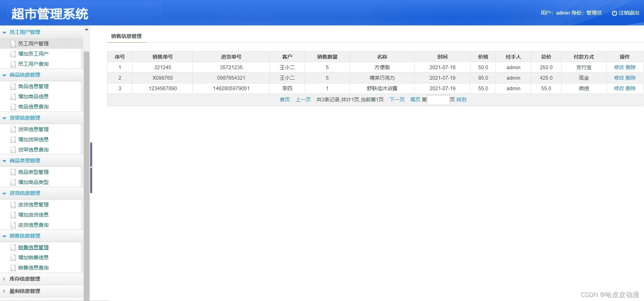Click the 支付宝 payment cell
This screenshot has height=301, width=644.
pos(584,67)
